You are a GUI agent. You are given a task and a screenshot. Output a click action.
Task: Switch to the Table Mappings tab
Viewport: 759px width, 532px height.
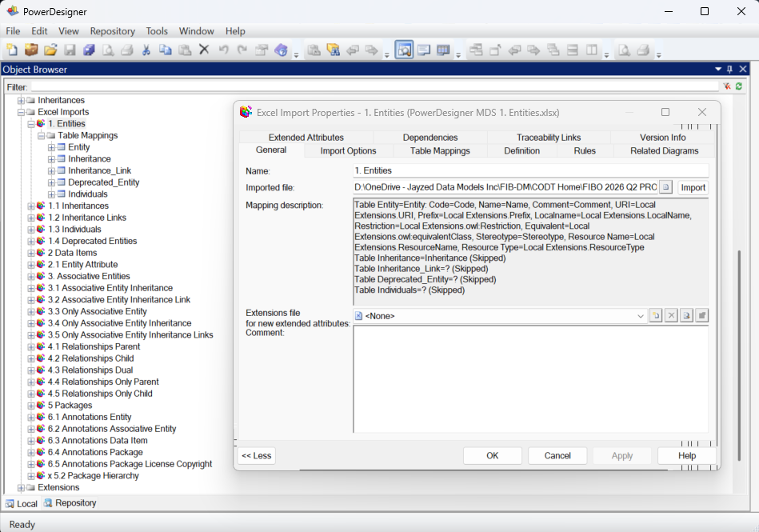point(440,150)
